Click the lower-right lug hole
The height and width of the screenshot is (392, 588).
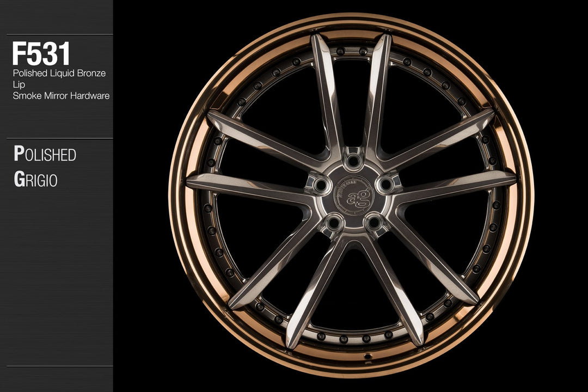pos(373,222)
